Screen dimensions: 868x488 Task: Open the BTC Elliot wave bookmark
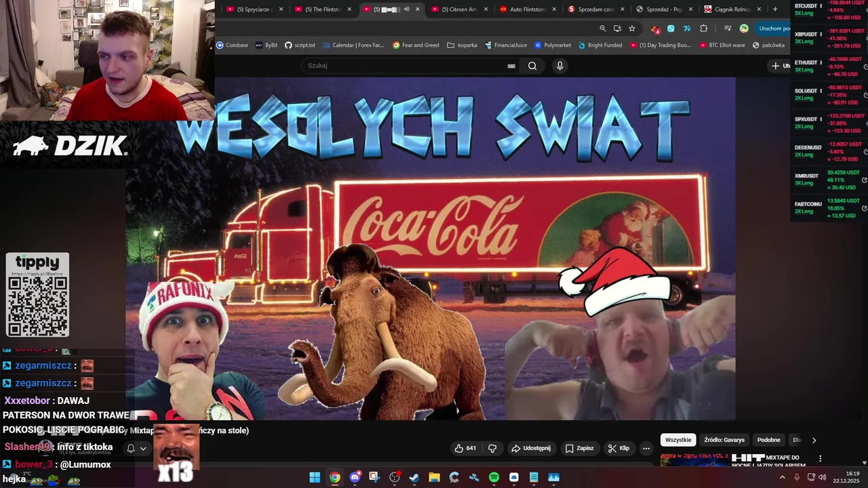click(722, 45)
